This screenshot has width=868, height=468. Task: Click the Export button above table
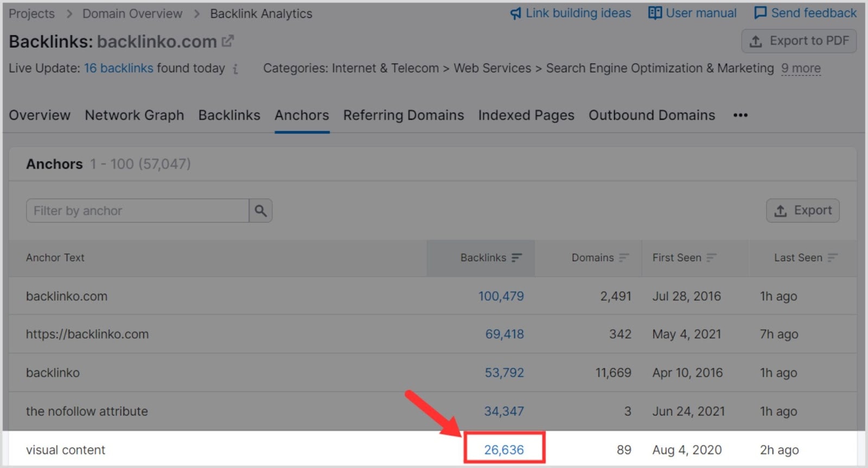[x=802, y=211]
